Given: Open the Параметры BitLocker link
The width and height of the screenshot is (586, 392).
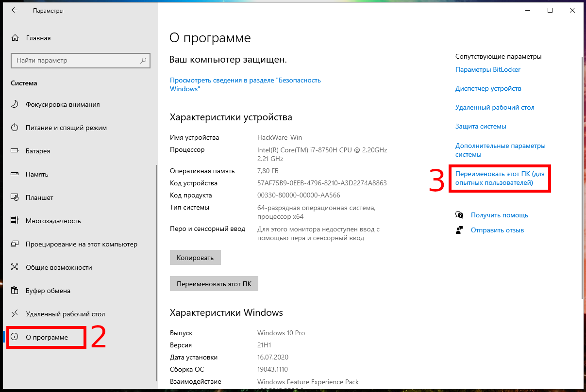Looking at the screenshot, I should (487, 69).
